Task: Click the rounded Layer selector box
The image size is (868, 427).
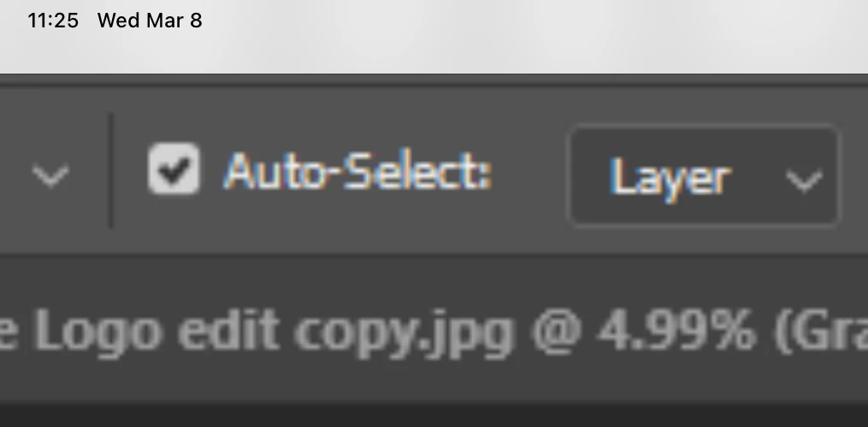Action: point(705,175)
